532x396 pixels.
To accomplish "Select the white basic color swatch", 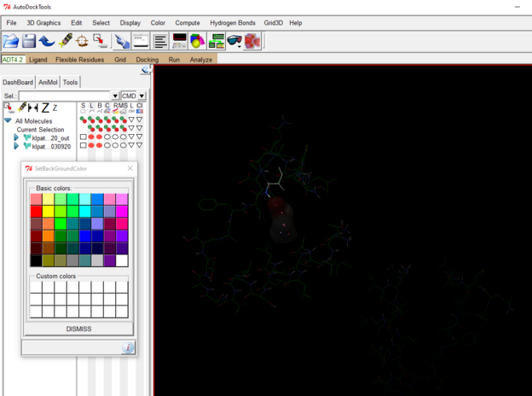I will pyautogui.click(x=122, y=260).
